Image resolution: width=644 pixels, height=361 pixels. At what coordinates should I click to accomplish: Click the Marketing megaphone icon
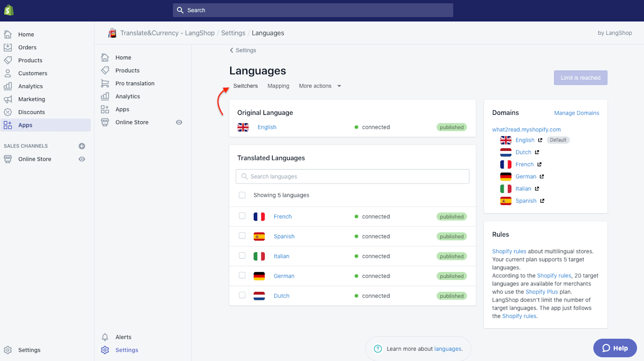click(x=8, y=99)
